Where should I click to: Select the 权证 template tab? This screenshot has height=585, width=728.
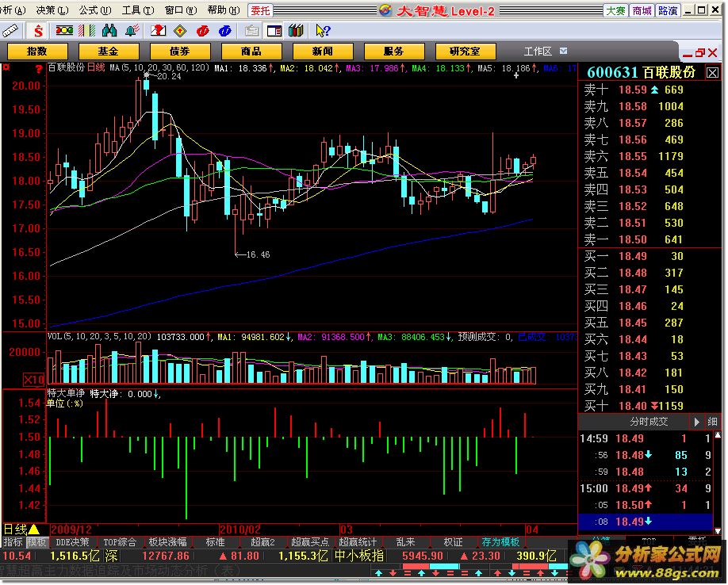(453, 542)
